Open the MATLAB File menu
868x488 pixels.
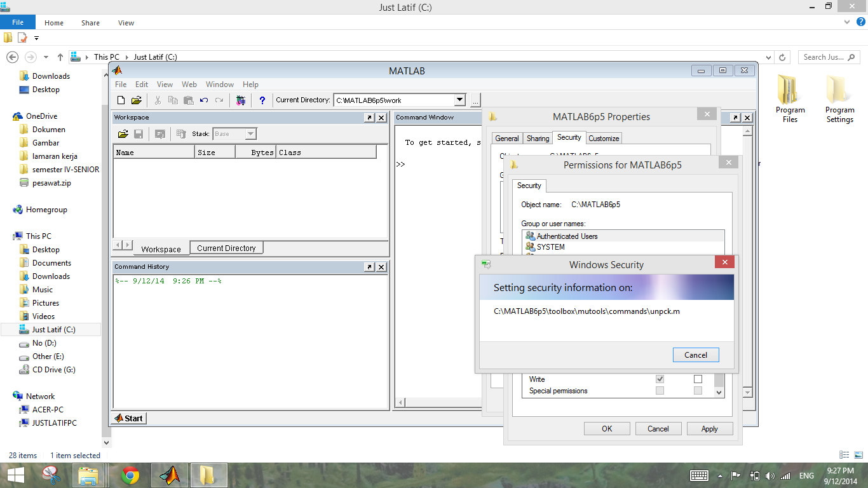tap(120, 84)
